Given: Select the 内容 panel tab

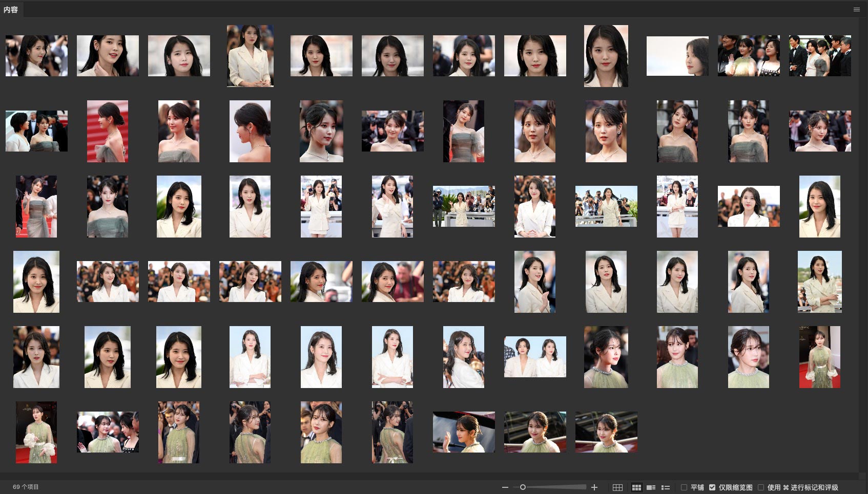Looking at the screenshot, I should pyautogui.click(x=11, y=9).
